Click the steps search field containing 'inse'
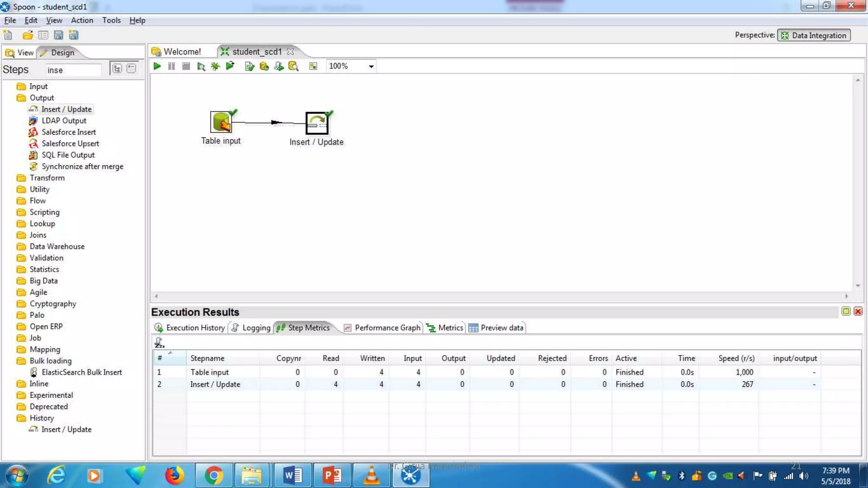 pos(73,70)
